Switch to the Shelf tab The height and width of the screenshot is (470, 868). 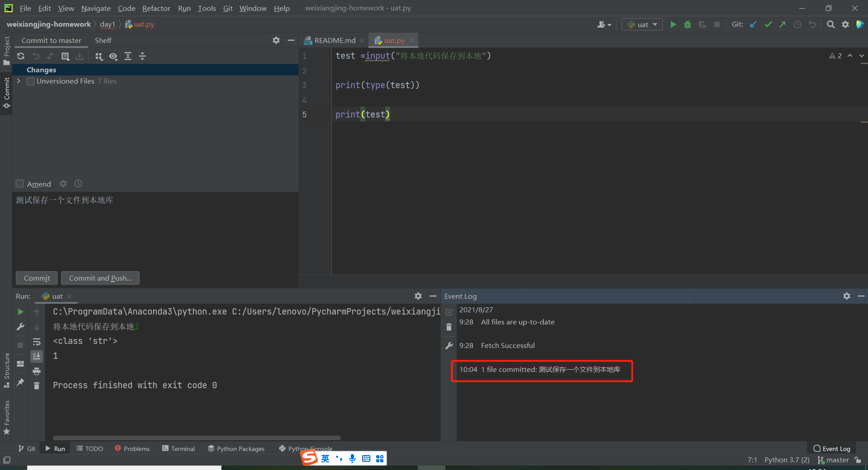point(103,40)
